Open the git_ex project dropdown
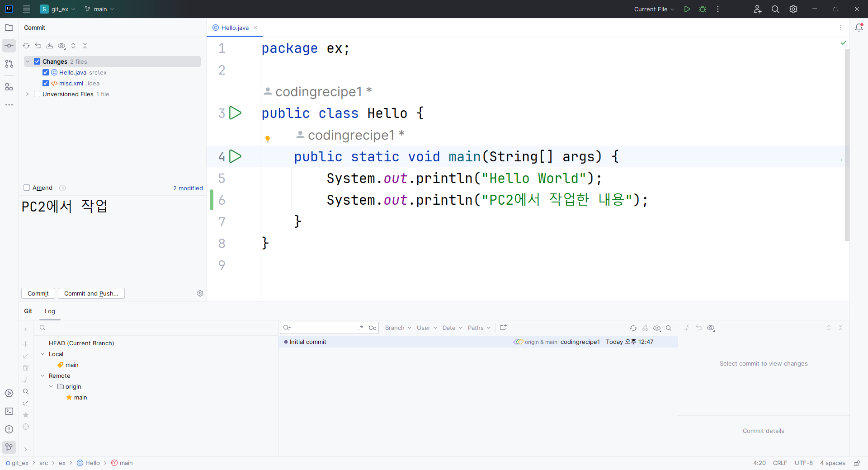The height and width of the screenshot is (470, 868). click(58, 9)
